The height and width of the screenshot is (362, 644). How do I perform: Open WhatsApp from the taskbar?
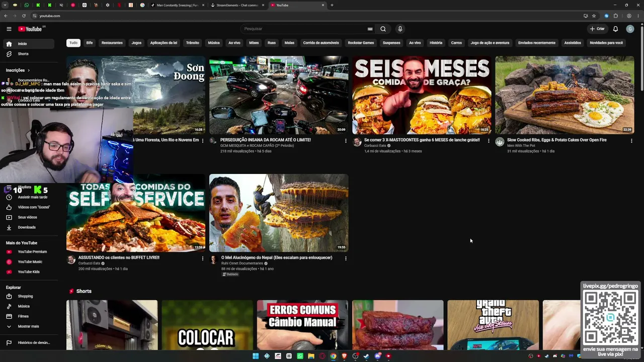pos(300,356)
